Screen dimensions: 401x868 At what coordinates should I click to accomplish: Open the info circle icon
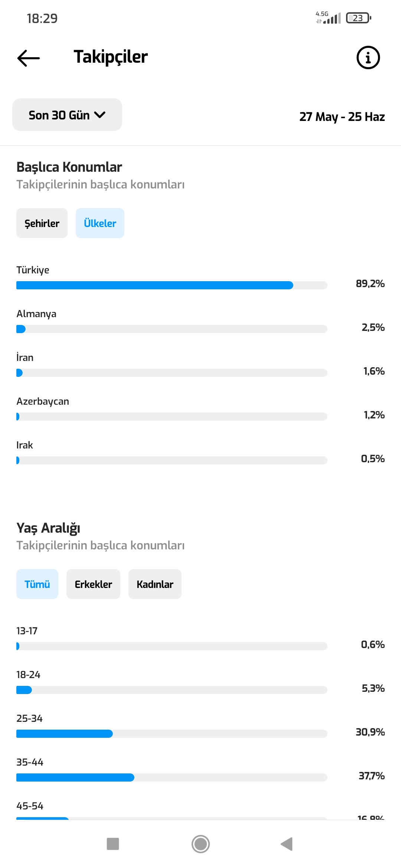click(368, 57)
